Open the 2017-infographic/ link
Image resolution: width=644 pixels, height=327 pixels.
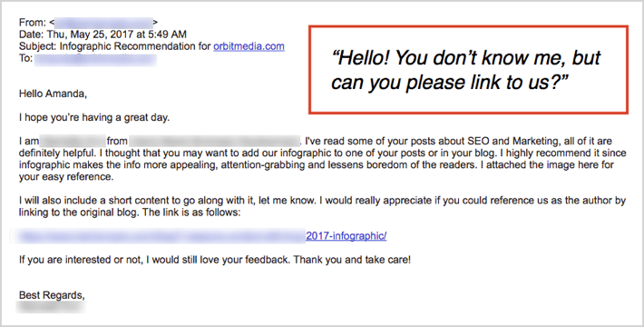346,236
